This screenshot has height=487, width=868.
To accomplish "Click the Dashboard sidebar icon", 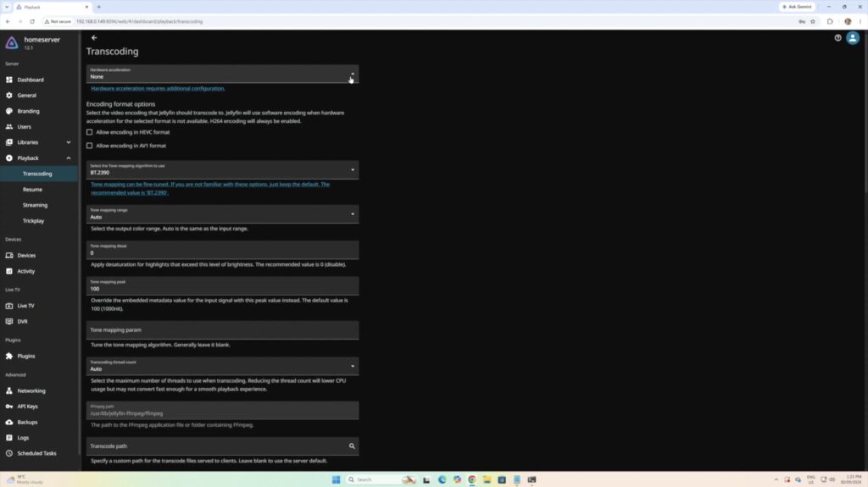I will point(8,80).
